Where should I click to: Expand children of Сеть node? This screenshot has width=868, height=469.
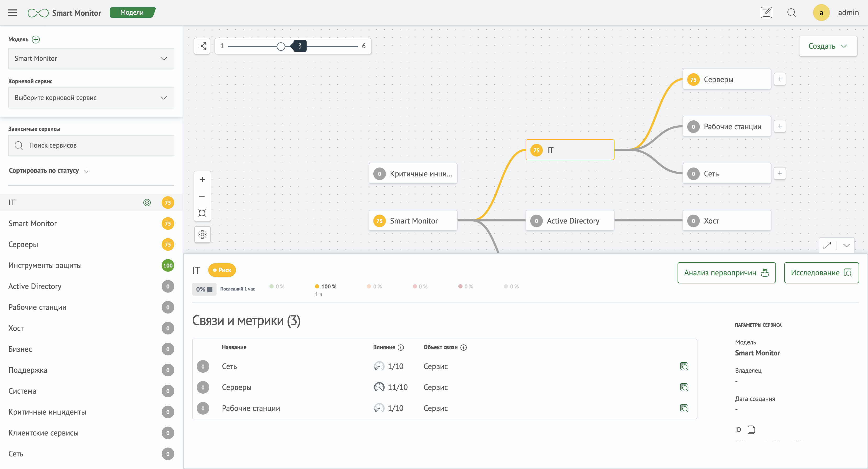(780, 173)
